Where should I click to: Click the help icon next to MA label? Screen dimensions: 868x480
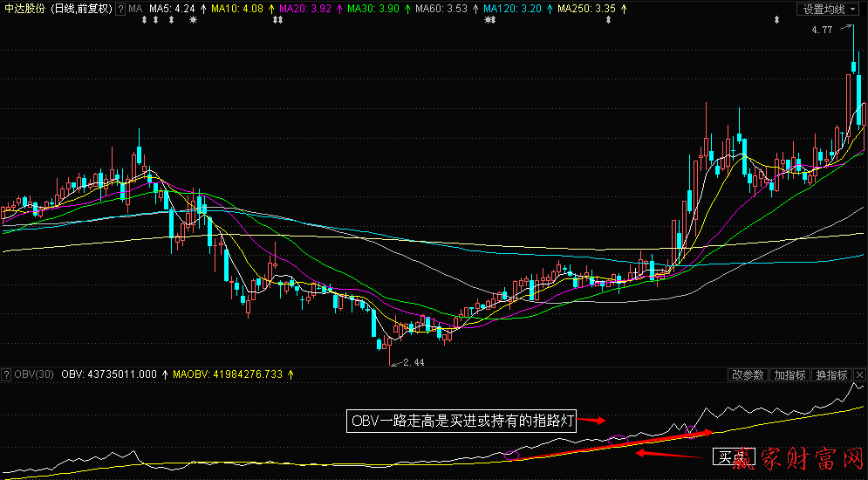pyautogui.click(x=120, y=9)
